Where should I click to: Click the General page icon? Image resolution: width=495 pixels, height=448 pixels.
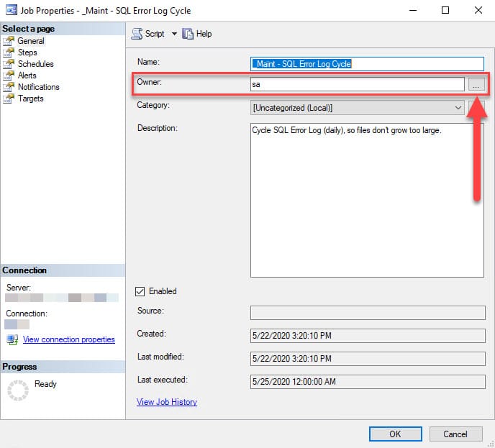coord(9,41)
